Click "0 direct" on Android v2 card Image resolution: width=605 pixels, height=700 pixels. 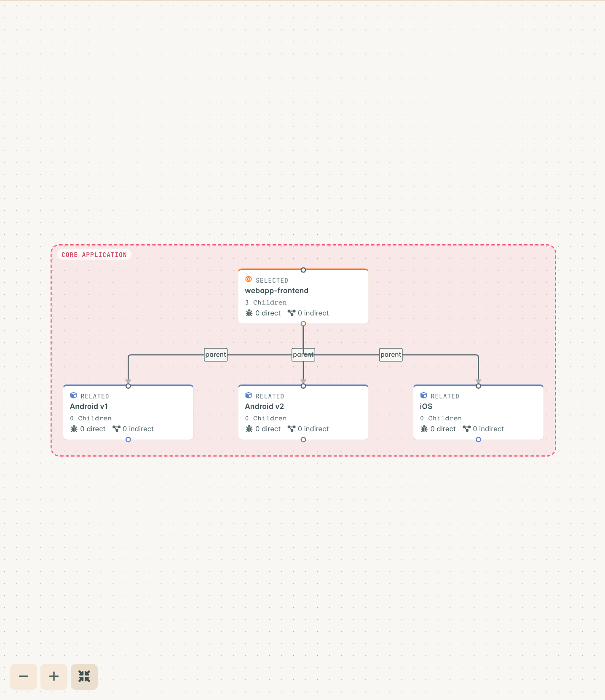pos(268,429)
